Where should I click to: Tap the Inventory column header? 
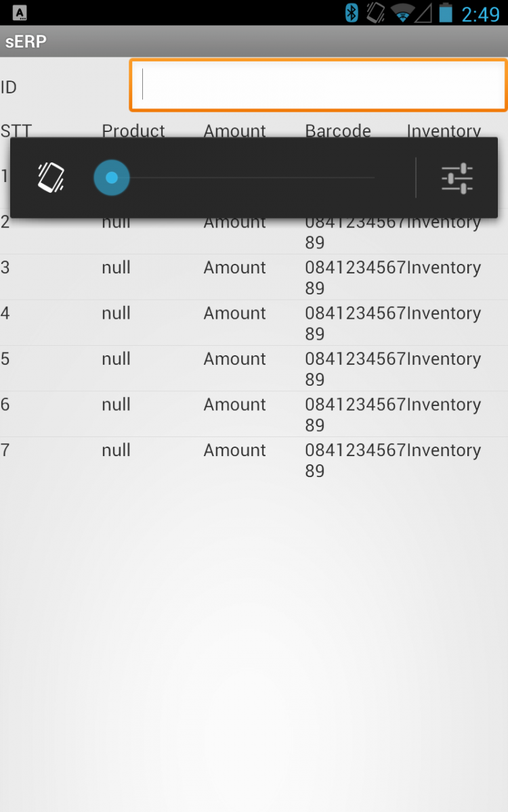tap(444, 131)
